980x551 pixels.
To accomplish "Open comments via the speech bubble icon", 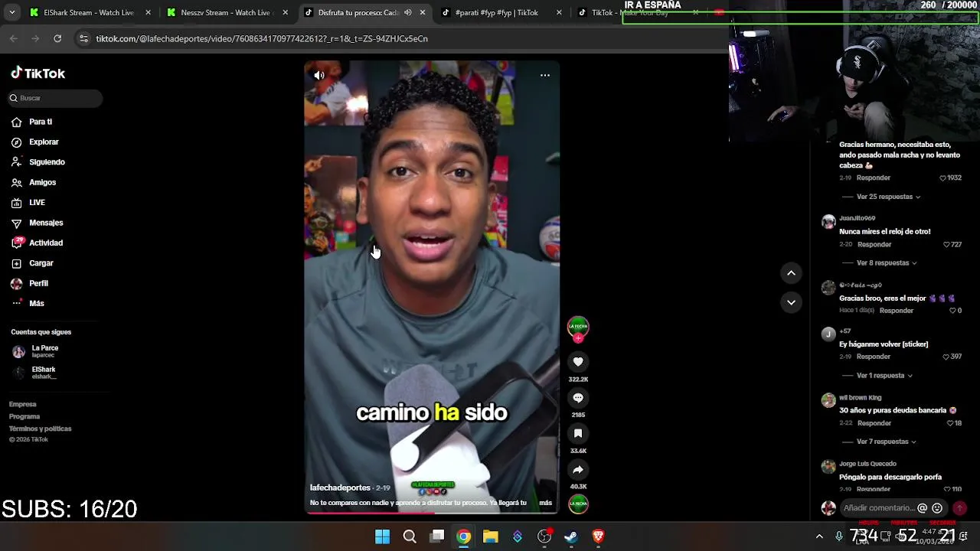I will click(x=578, y=398).
